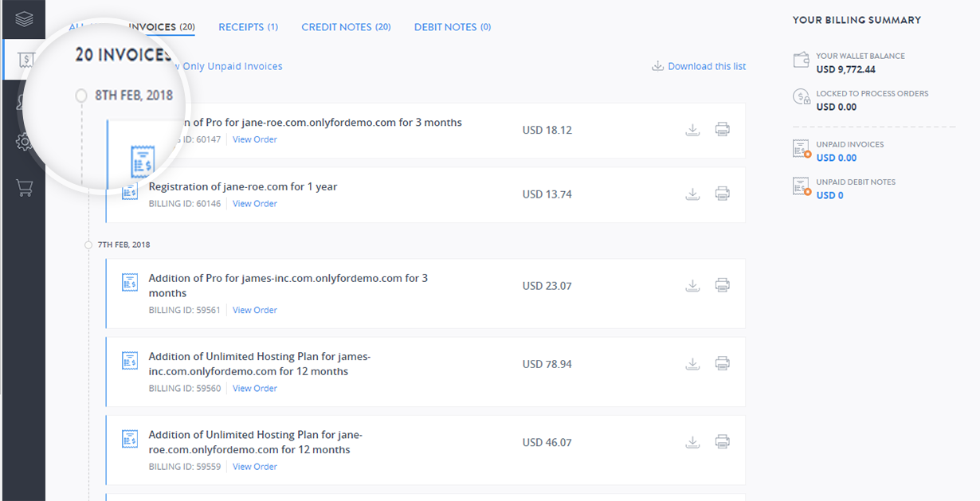Click the unpaid debit notes icon
The height and width of the screenshot is (501, 980).
click(x=802, y=186)
